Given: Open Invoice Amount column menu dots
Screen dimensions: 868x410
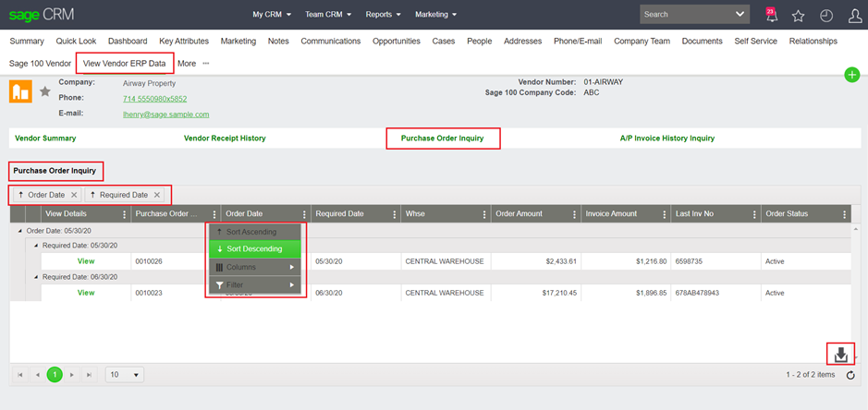Looking at the screenshot, I should point(665,214).
